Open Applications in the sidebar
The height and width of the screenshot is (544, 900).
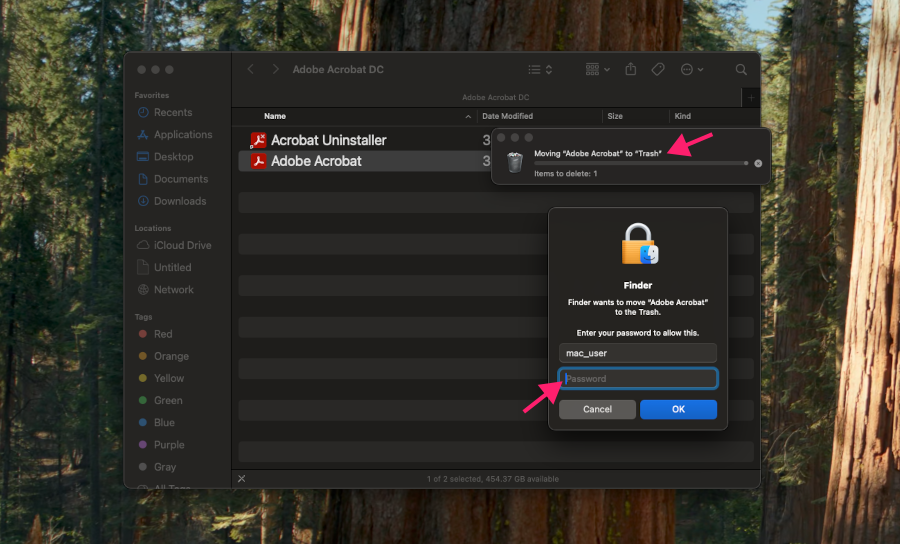pyautogui.click(x=183, y=134)
